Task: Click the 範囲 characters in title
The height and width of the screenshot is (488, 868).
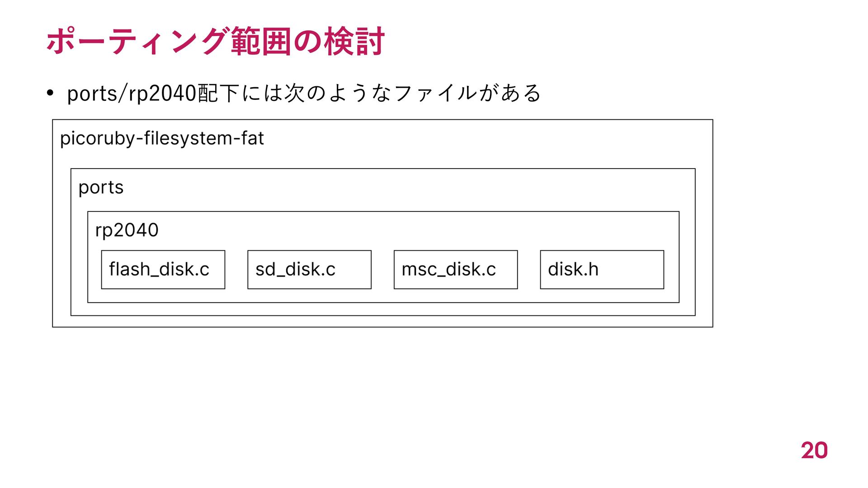Action: point(261,41)
